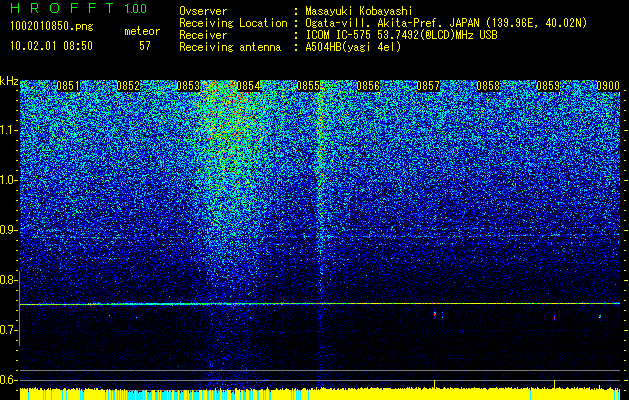Click the meteor label
The image size is (629, 400).
142,31
